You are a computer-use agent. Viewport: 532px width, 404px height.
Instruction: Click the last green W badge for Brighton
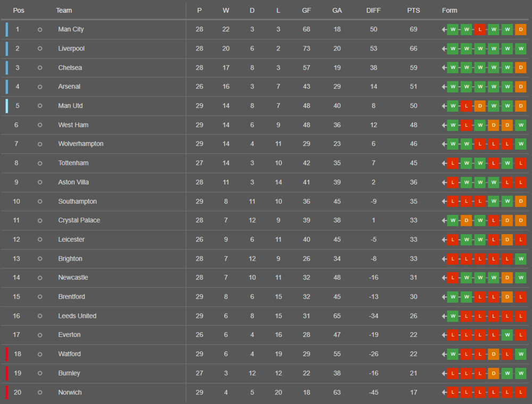click(520, 259)
